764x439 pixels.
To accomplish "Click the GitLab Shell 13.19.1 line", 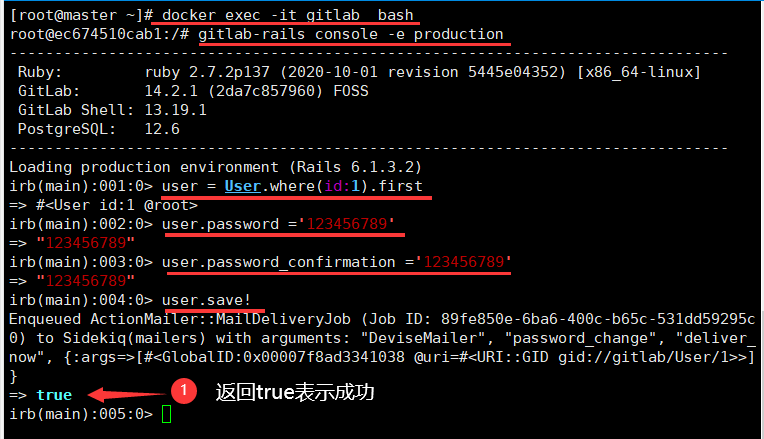I will tap(112, 110).
